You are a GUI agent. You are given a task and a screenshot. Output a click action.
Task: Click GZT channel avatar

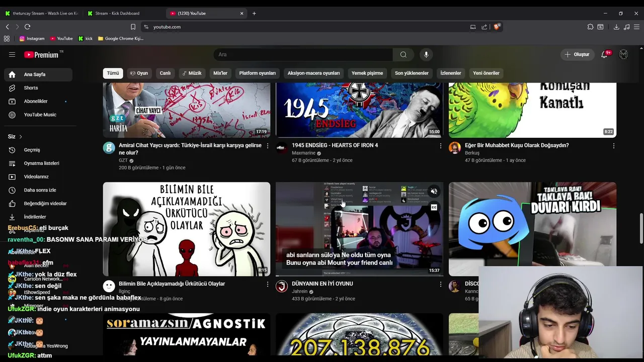[109, 148]
